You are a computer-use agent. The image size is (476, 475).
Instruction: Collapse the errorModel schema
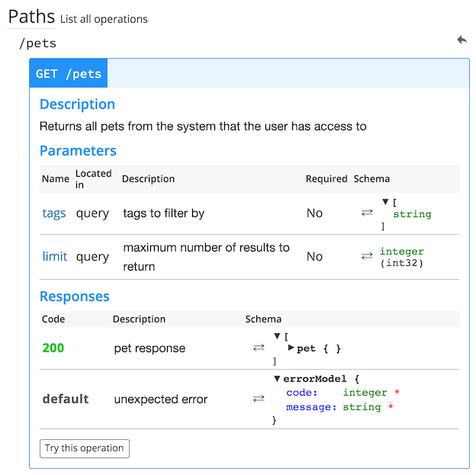click(x=277, y=378)
